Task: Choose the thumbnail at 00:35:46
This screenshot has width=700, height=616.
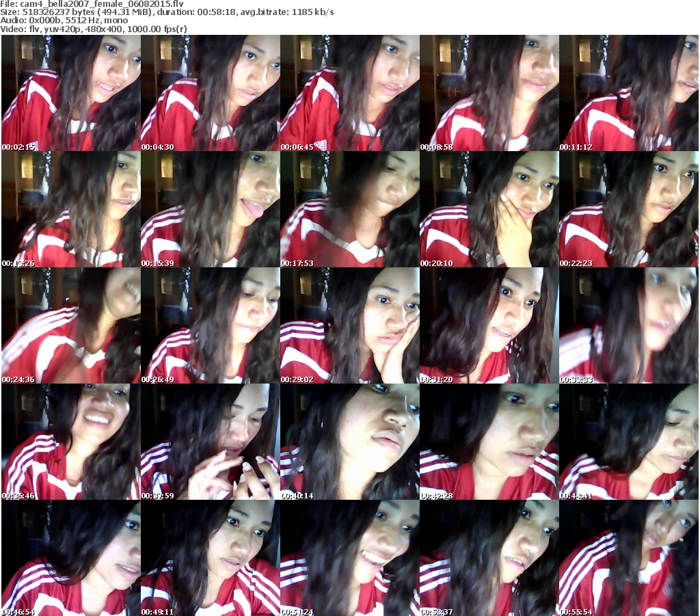Action: [x=71, y=442]
